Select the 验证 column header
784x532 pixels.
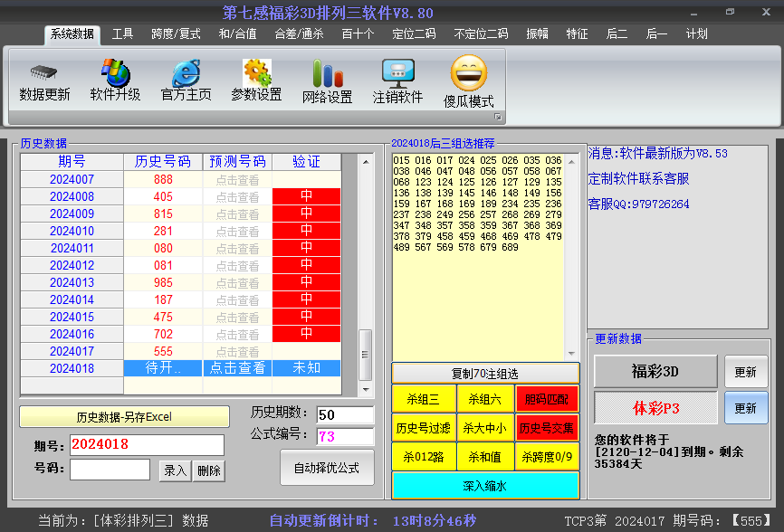[x=307, y=162]
